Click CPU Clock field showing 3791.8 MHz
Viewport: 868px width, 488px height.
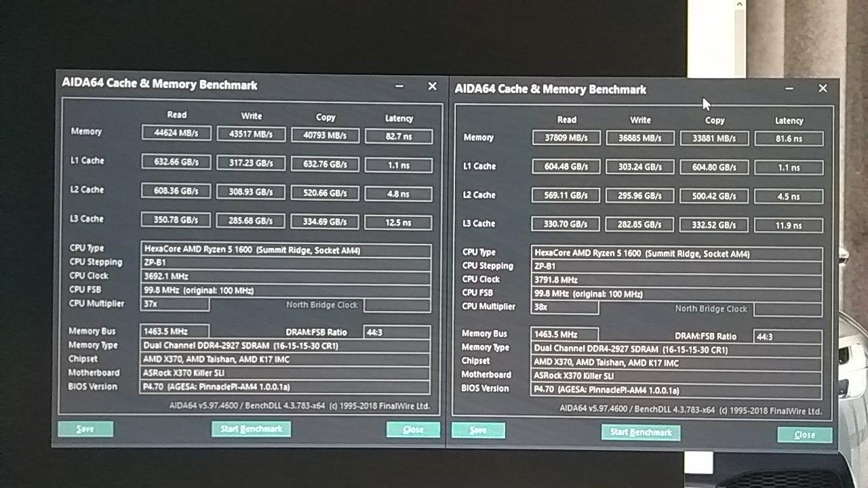[x=677, y=281]
